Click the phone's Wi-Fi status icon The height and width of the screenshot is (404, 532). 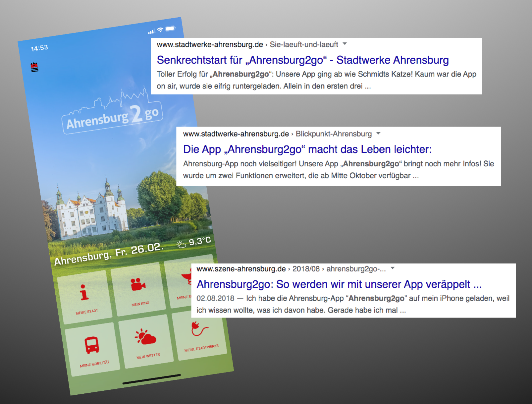tap(160, 30)
